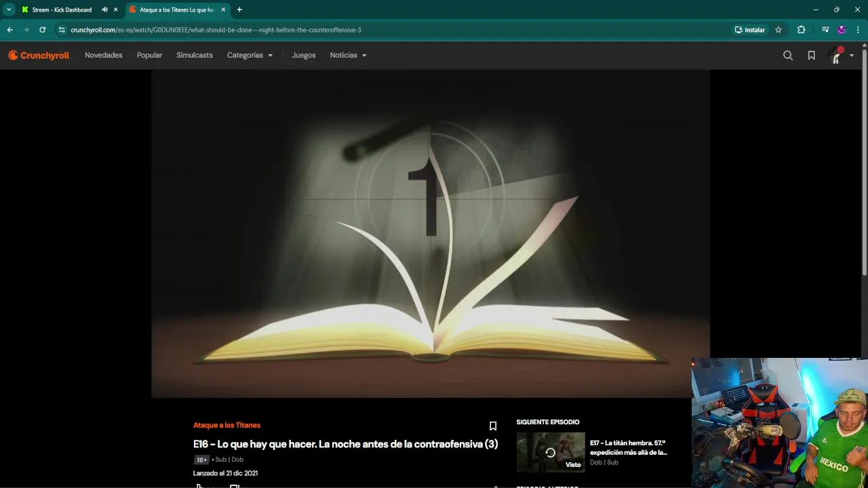Screen dimensions: 868x488
Task: Open Ataque a los Titanes series link
Action: [x=226, y=425]
